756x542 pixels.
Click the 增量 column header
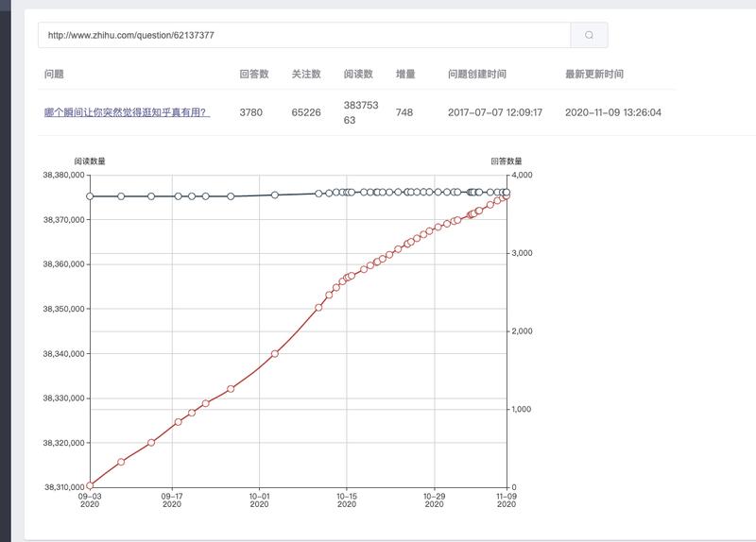point(405,74)
